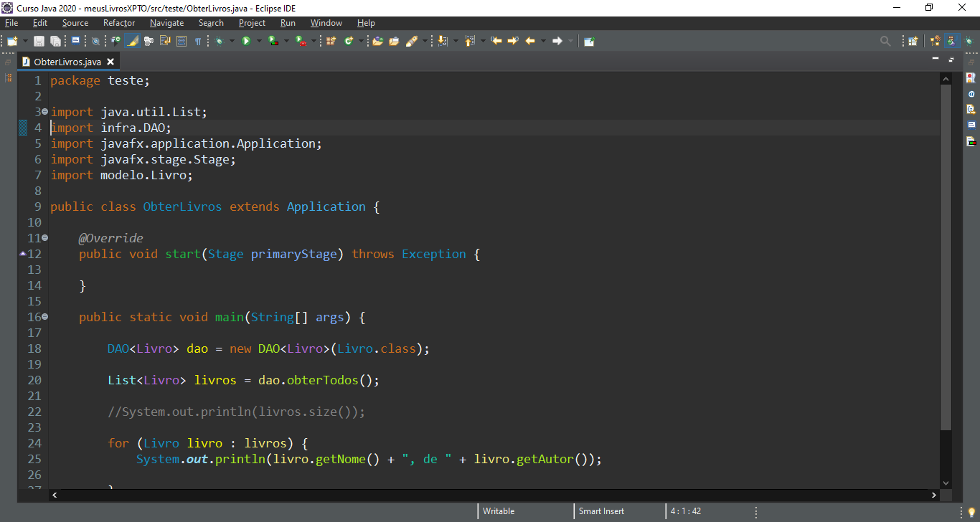Toggle Mark Occurrences highlighter button
Image resolution: width=980 pixels, height=522 pixels.
pyautogui.click(x=133, y=42)
